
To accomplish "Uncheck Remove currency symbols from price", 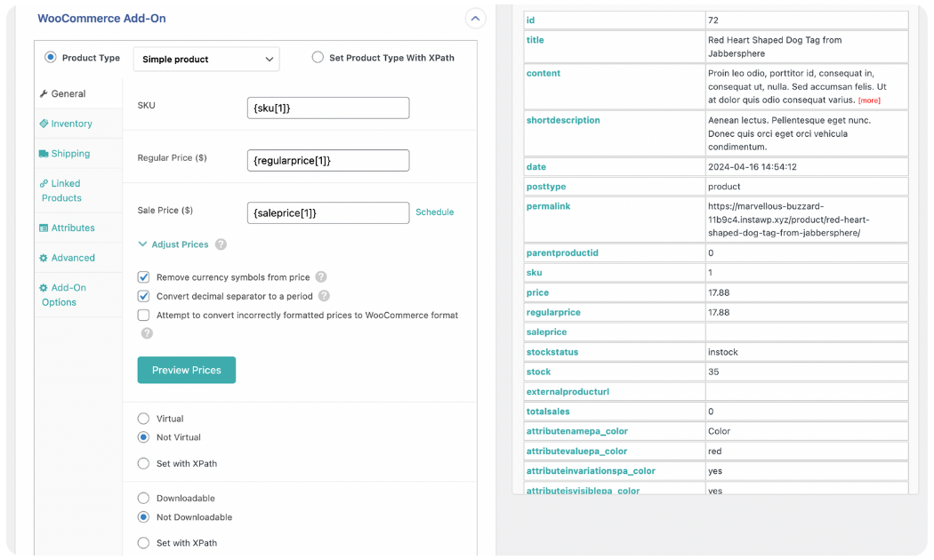I will pyautogui.click(x=143, y=277).
